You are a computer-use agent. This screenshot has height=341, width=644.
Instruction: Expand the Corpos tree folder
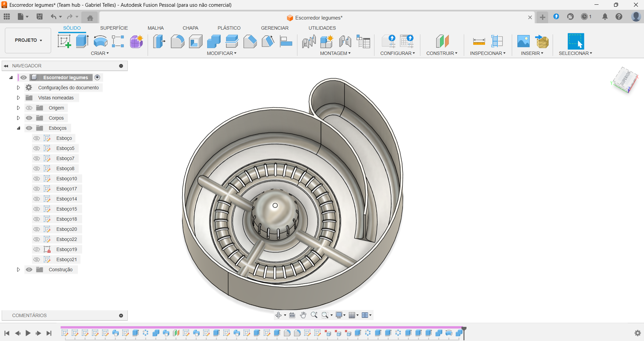(19, 118)
